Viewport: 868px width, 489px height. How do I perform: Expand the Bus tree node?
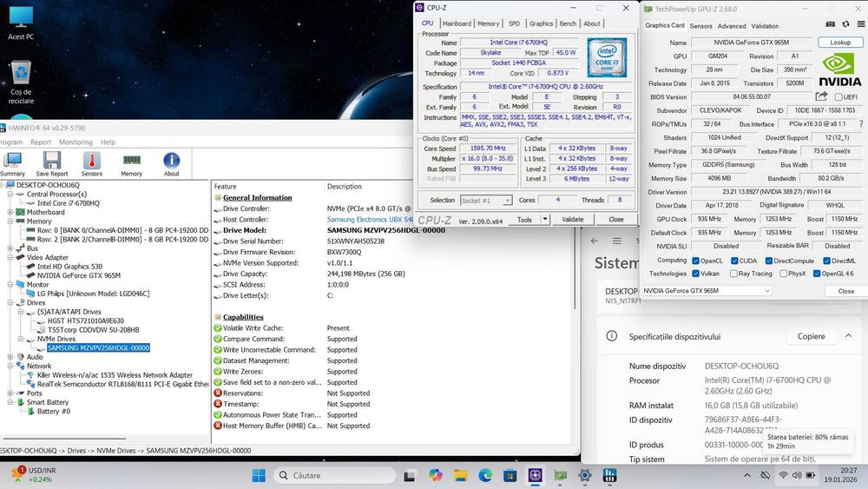pos(10,248)
